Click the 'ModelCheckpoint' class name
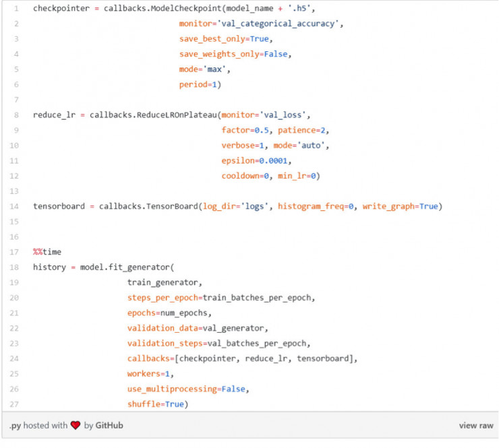Viewport: 499px width, 448px height. 186,9
